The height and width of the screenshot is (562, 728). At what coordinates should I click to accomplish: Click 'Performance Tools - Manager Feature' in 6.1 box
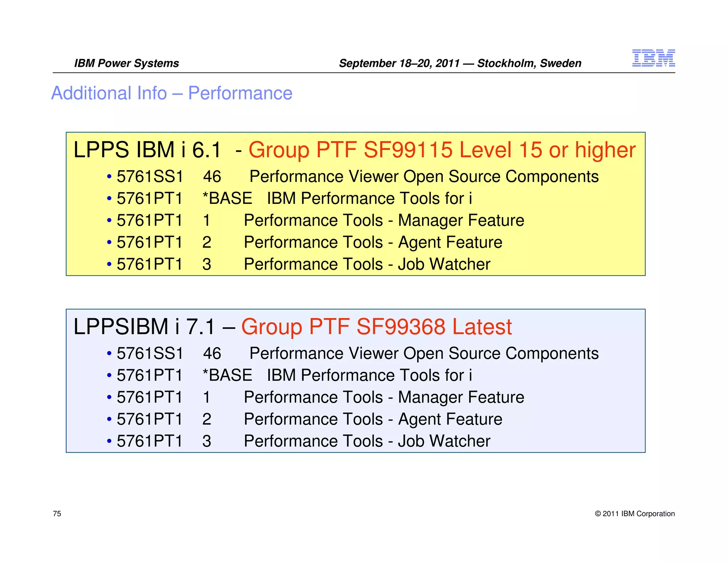click(x=384, y=220)
